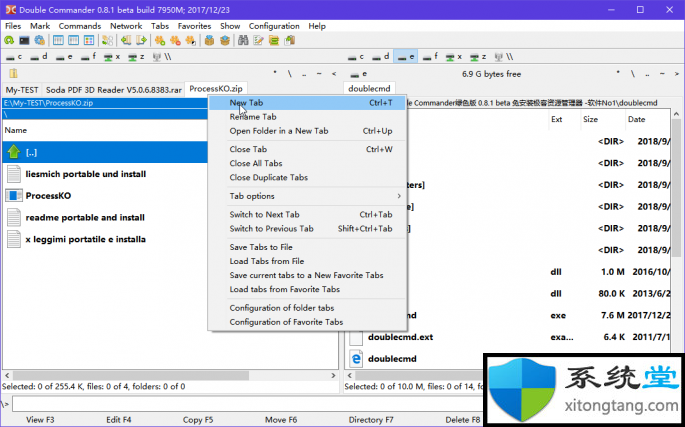Click the sync directories folder icon
The width and height of the screenshot is (685, 427).
274,41
